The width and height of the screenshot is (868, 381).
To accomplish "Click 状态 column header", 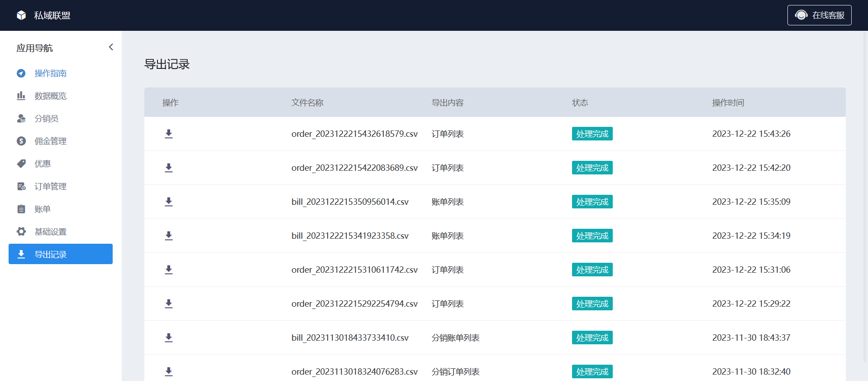I will pos(580,103).
